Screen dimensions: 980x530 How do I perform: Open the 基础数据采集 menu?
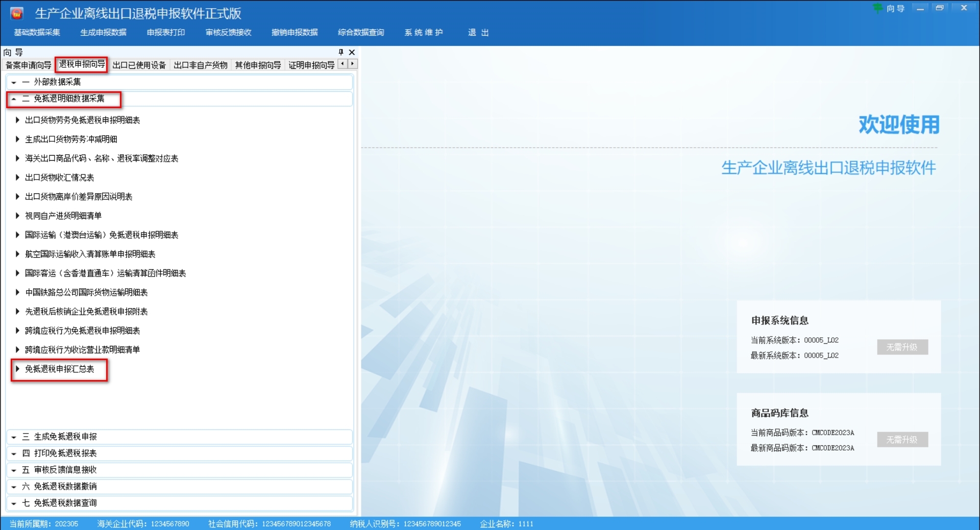point(37,33)
